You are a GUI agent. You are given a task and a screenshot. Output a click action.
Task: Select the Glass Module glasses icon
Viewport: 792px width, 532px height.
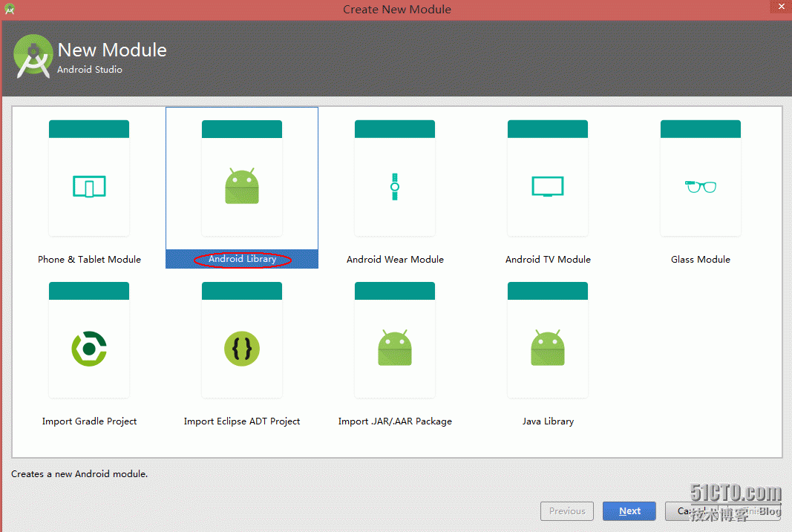701,187
